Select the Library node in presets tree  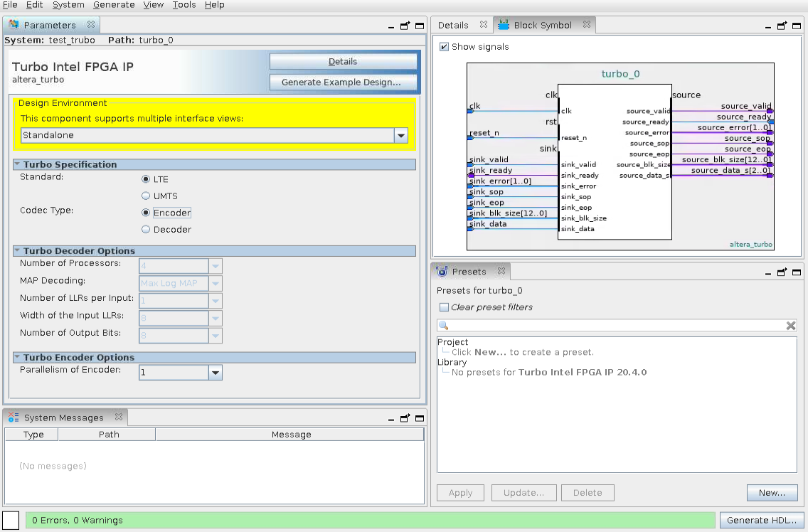[452, 362]
